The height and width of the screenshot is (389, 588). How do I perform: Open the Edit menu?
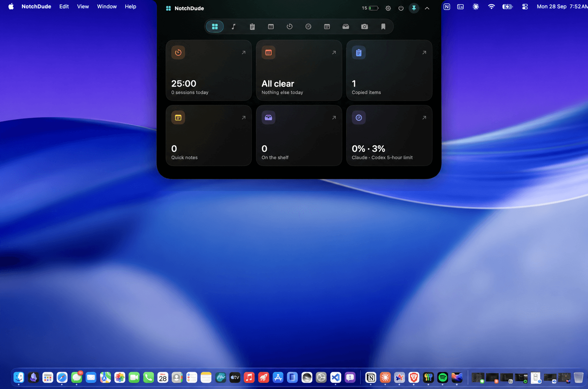pos(64,6)
